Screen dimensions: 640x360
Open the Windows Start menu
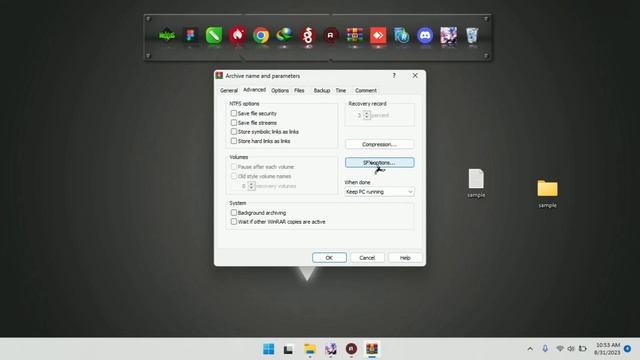point(269,349)
